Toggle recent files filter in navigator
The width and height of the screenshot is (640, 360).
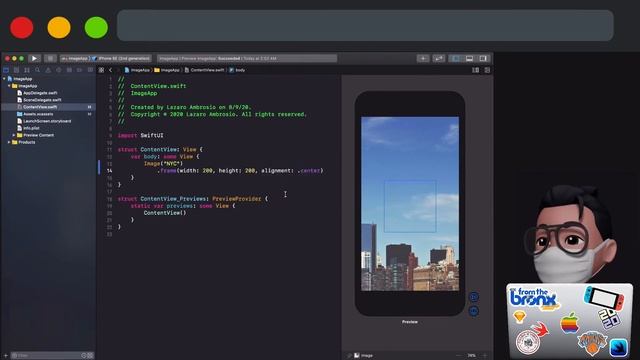(84, 356)
